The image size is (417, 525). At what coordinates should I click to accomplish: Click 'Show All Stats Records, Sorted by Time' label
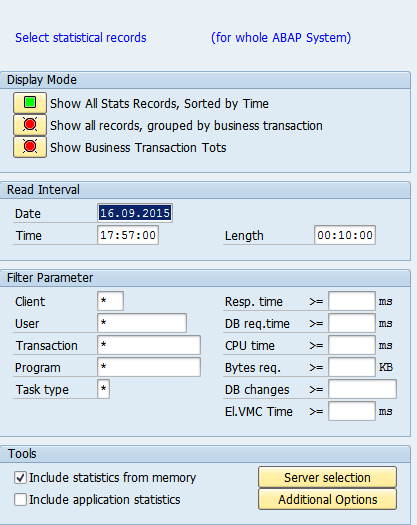click(159, 103)
